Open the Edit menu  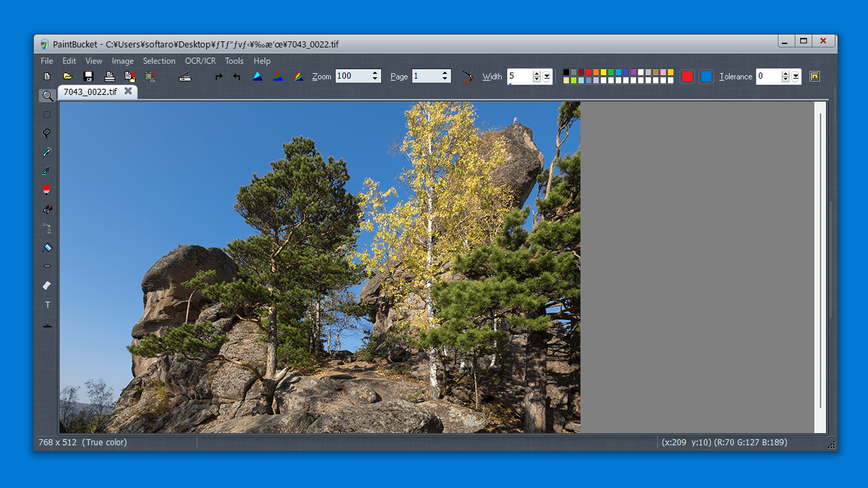tap(69, 61)
